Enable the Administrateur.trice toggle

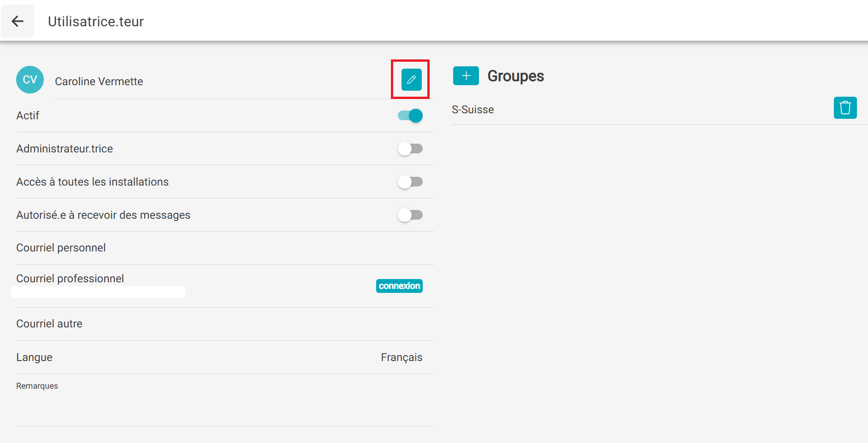pos(410,149)
